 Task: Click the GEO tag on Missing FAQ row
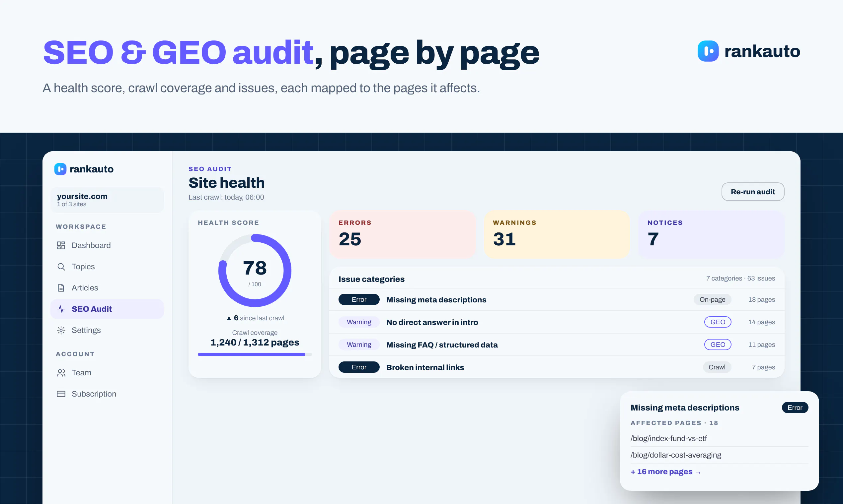(718, 345)
